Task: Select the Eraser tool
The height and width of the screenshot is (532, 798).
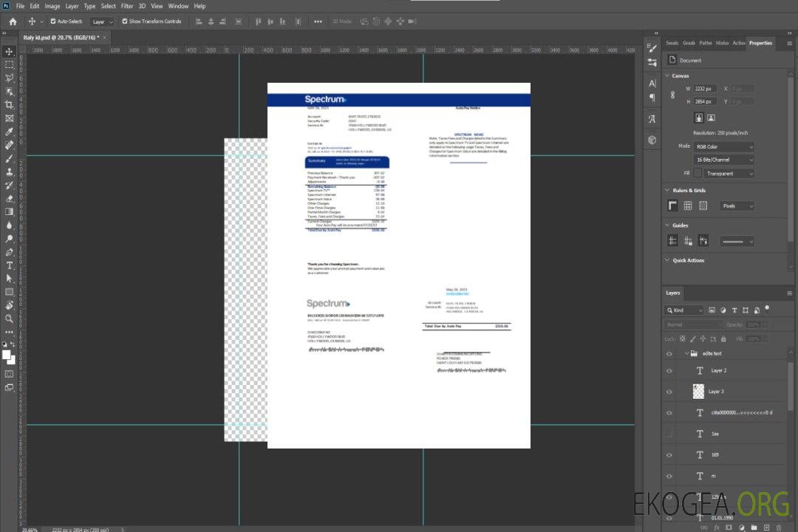Action: (x=9, y=199)
